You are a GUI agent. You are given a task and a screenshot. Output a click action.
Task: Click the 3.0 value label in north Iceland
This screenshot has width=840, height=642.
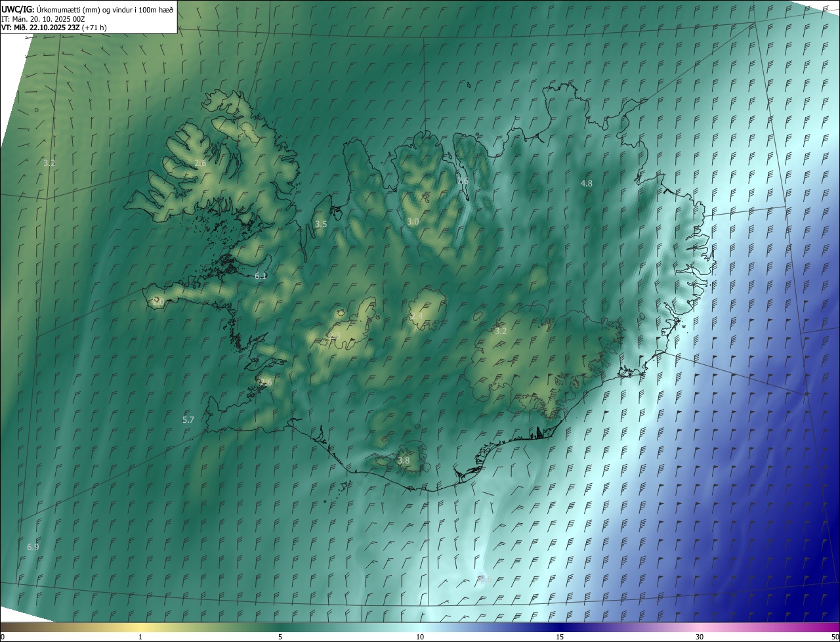pos(413,222)
